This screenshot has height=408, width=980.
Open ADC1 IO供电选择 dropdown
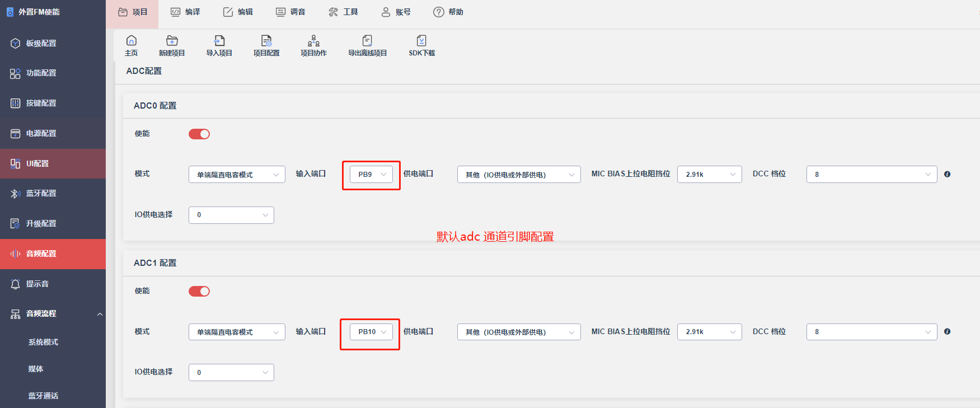coord(231,372)
